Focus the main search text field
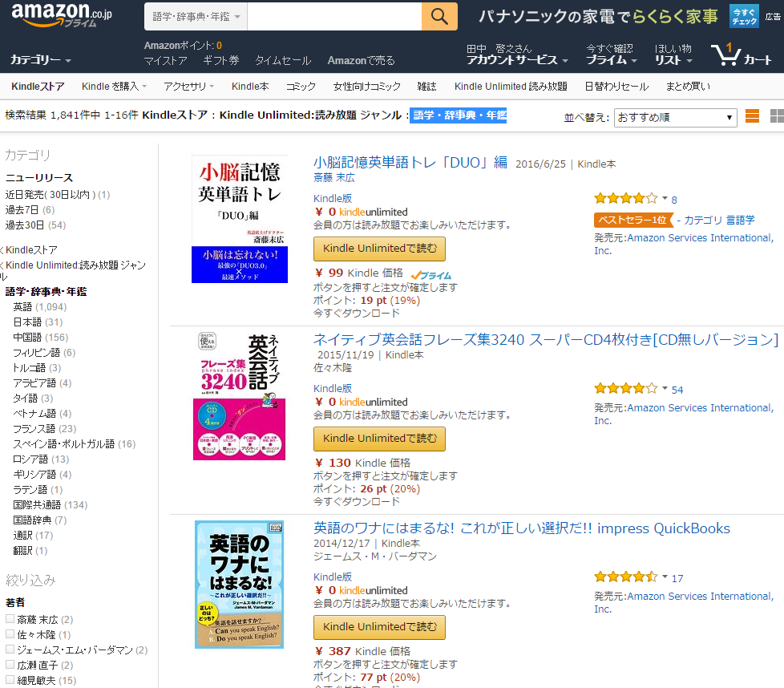Viewport: 784px width, 688px height. click(x=334, y=17)
